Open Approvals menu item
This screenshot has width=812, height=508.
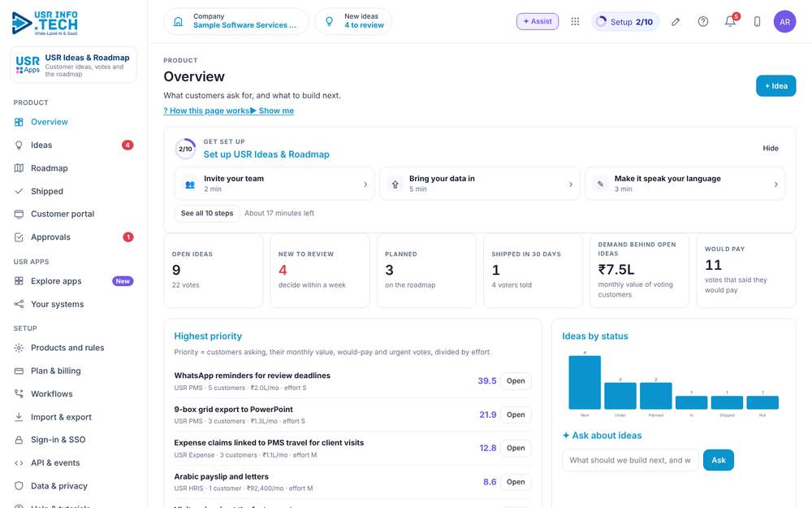click(74, 237)
